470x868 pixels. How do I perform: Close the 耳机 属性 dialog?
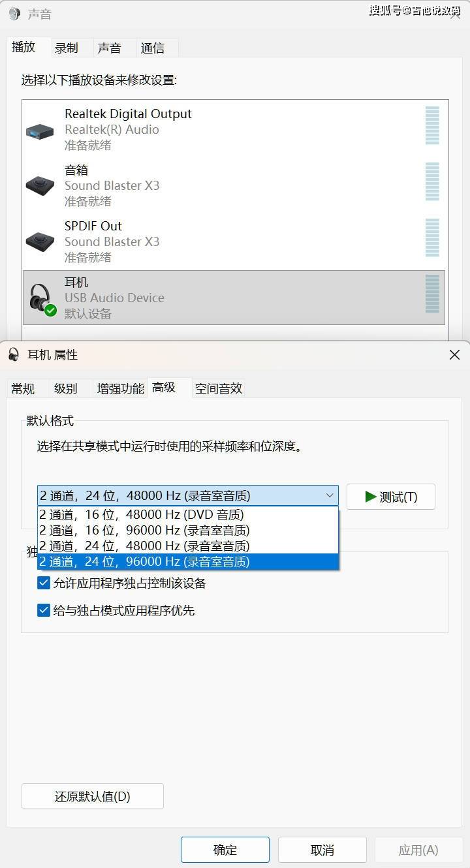pos(454,354)
